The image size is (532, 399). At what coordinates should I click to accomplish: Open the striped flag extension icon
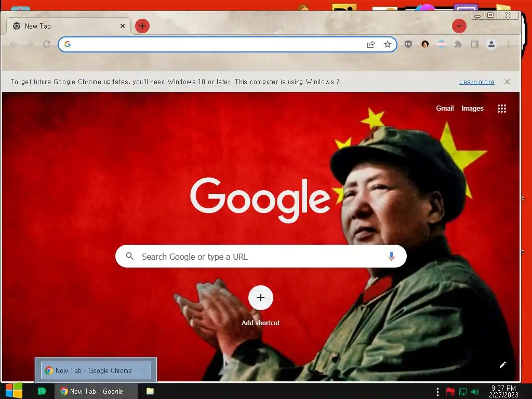[x=442, y=44]
